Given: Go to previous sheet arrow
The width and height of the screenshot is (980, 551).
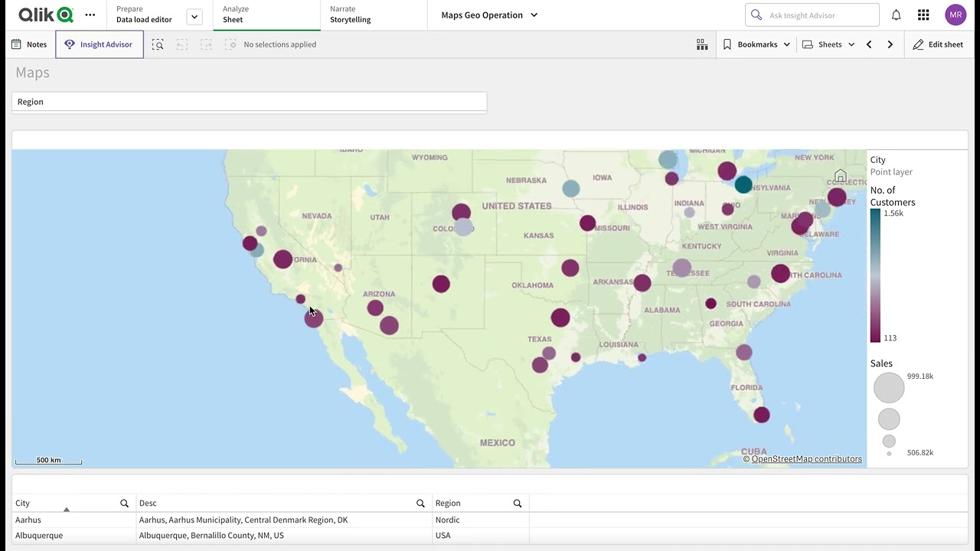Looking at the screenshot, I should (869, 44).
